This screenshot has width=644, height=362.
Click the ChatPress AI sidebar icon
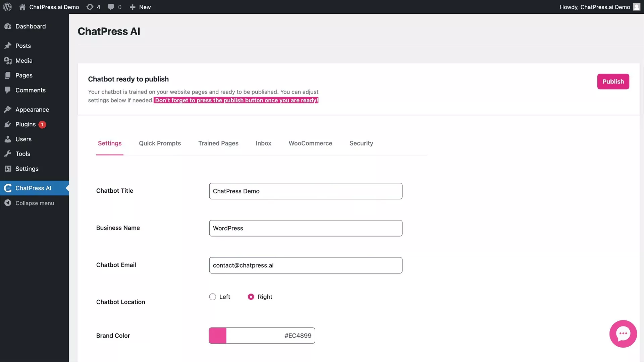(x=8, y=188)
